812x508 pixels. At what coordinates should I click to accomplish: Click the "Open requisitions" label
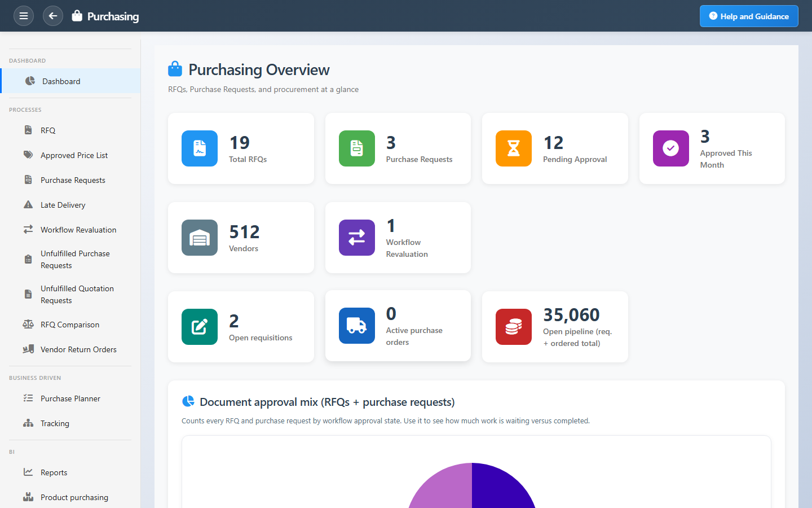(x=261, y=338)
